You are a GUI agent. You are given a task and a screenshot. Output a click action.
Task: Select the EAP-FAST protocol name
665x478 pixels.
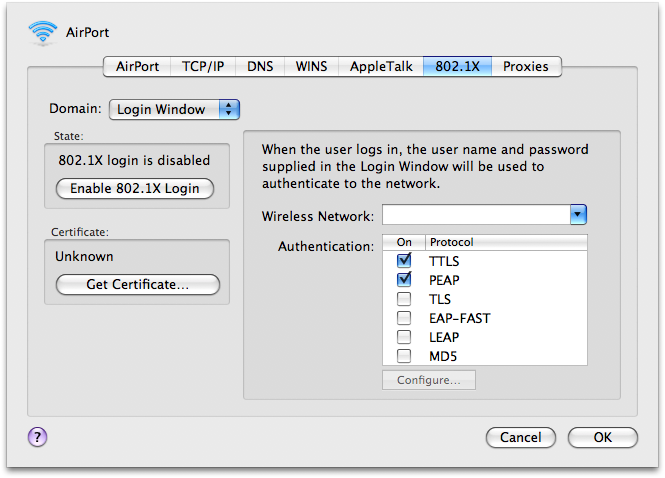(x=460, y=318)
